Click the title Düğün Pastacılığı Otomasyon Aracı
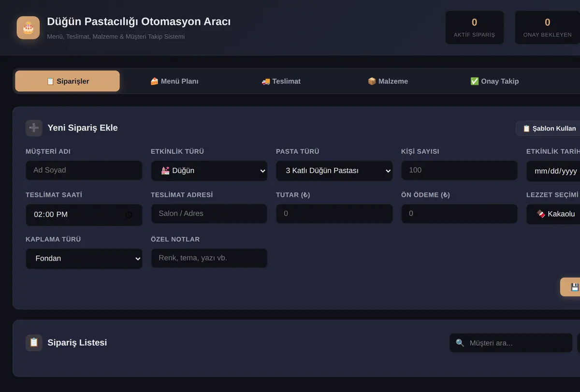This screenshot has width=580, height=392. [139, 22]
